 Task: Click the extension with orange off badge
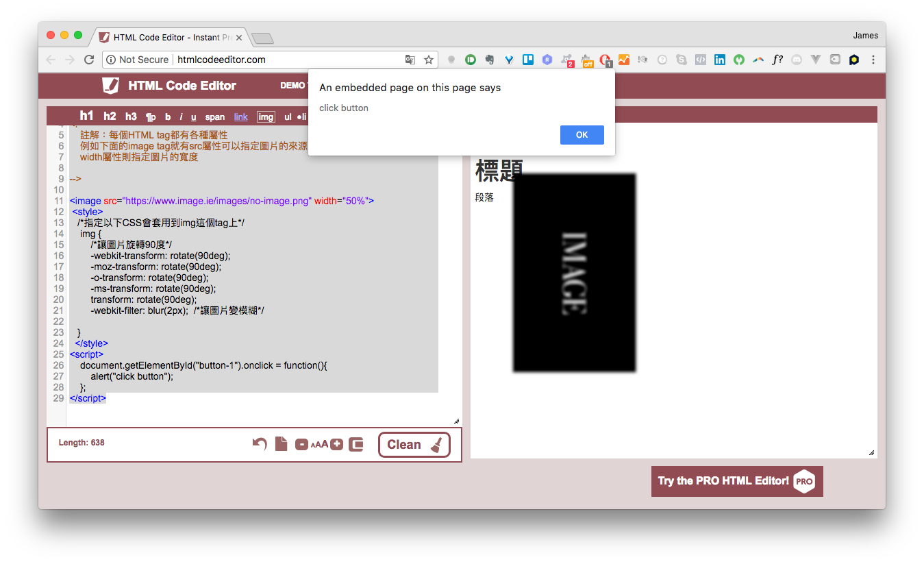(x=586, y=60)
